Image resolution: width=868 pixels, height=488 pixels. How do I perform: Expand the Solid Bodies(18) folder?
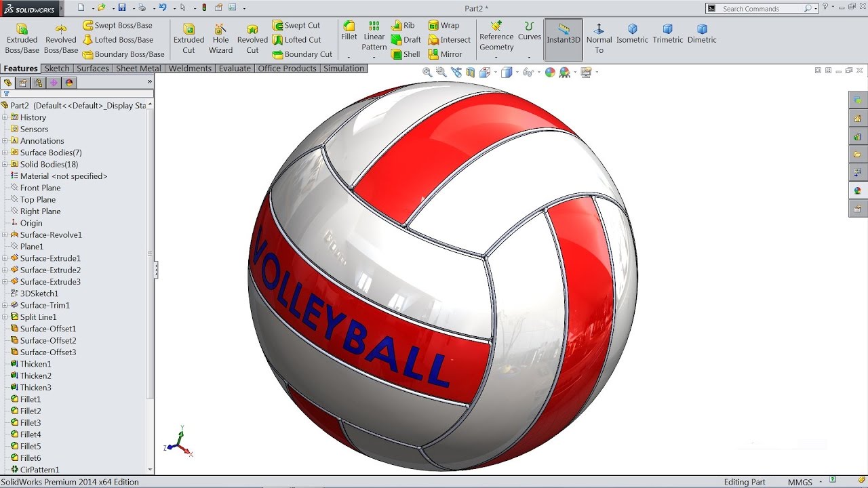[5, 164]
